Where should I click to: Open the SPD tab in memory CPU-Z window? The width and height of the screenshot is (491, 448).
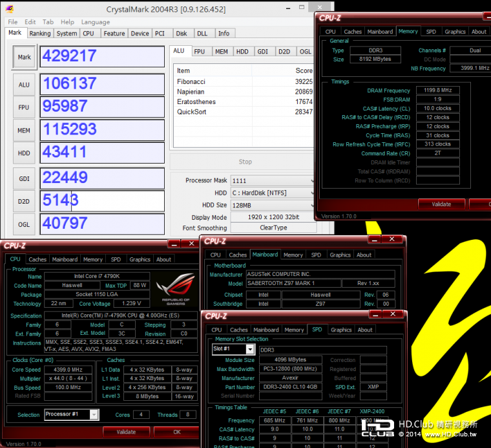pyautogui.click(x=431, y=32)
